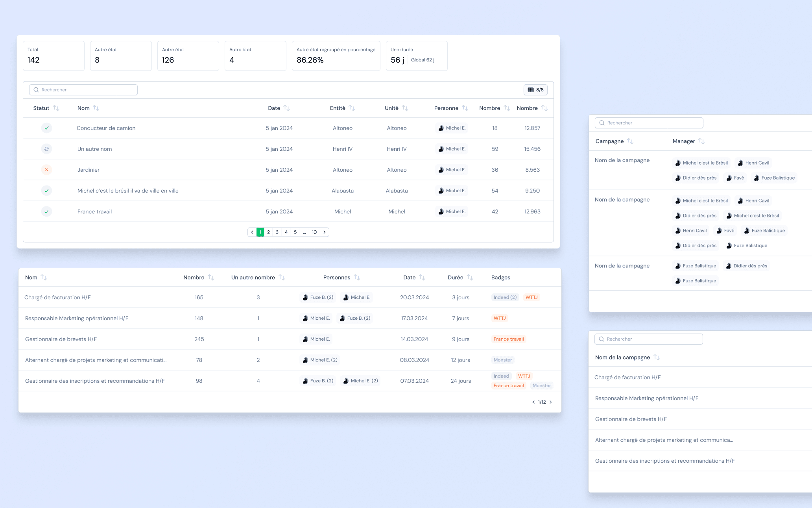The image size is (812, 508).
Task: Click the columns 8/8 display button
Action: (535, 90)
